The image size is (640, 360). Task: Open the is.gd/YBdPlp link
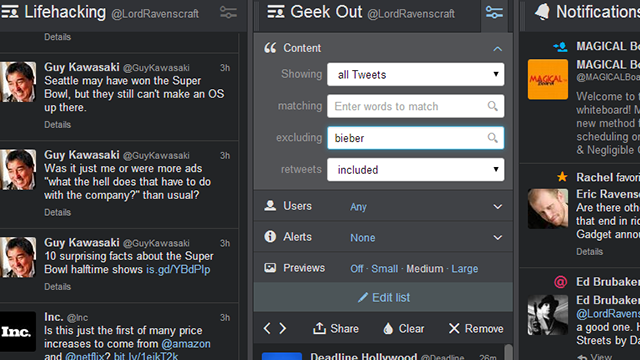[x=178, y=269]
